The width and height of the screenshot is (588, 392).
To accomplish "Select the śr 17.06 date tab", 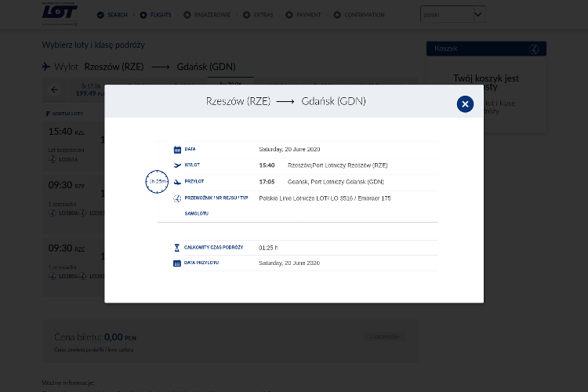I will 90,89.
